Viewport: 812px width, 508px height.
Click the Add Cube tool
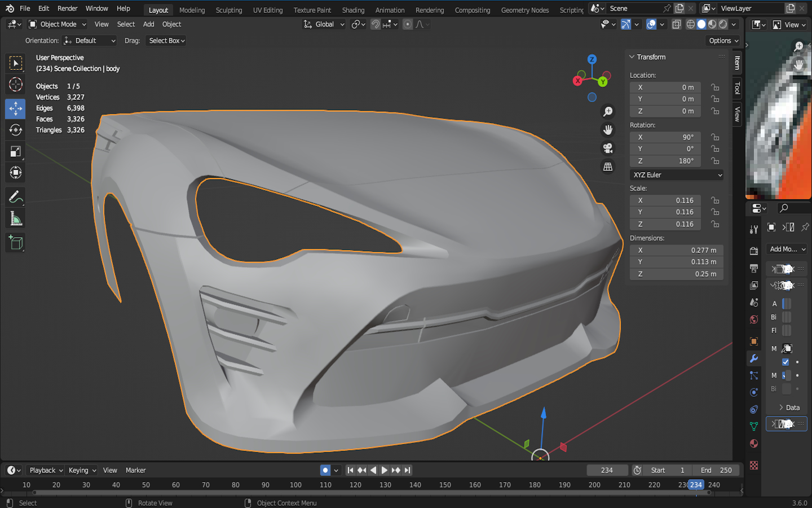[16, 243]
